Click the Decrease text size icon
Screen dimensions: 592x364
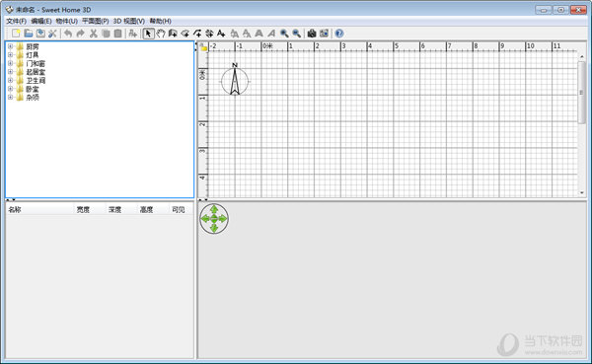[x=247, y=34]
